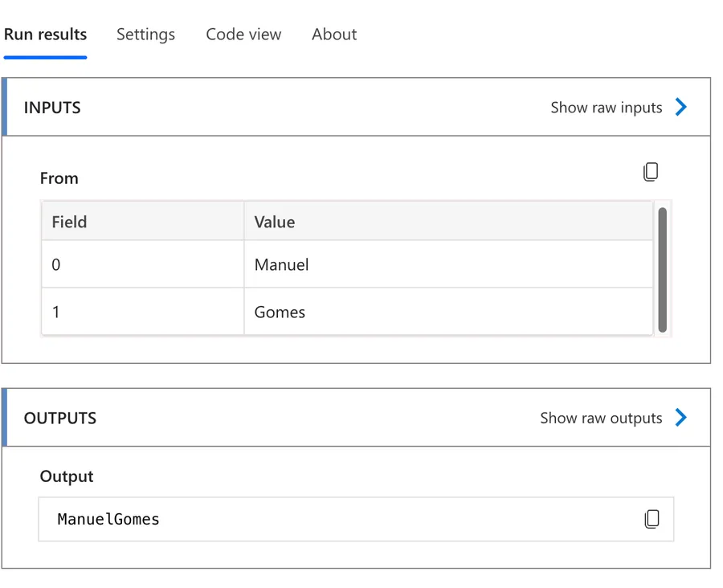
Task: Open the Settings tab
Action: click(145, 34)
